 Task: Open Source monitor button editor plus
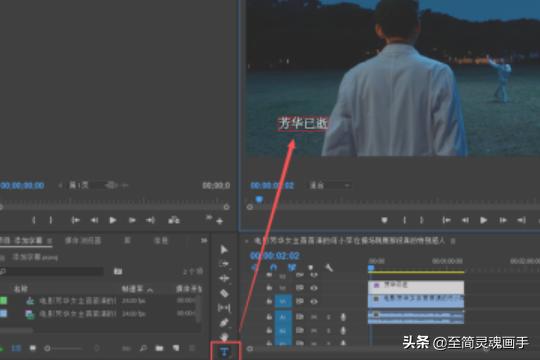(x=220, y=221)
